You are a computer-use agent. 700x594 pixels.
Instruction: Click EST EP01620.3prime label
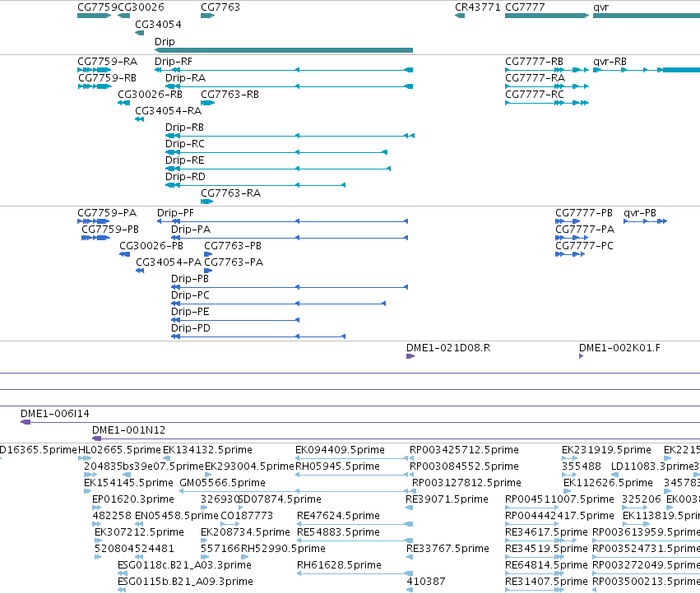pyautogui.click(x=133, y=499)
